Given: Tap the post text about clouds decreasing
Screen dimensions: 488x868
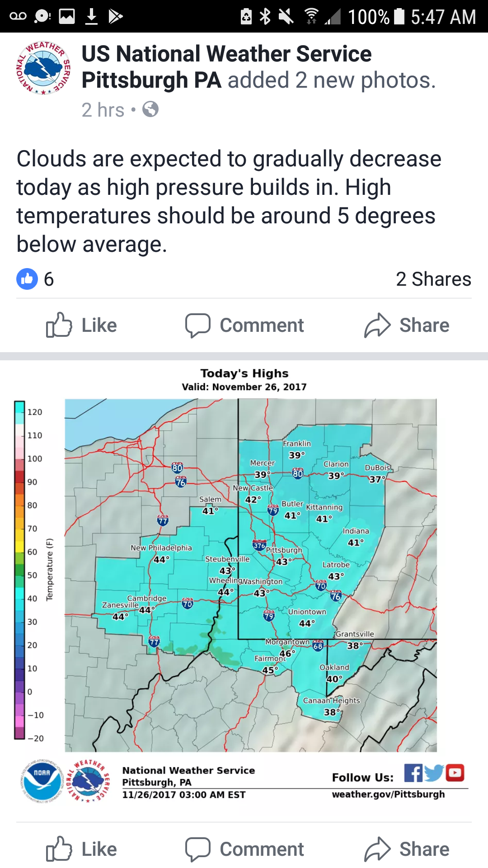Looking at the screenshot, I should click(x=228, y=201).
